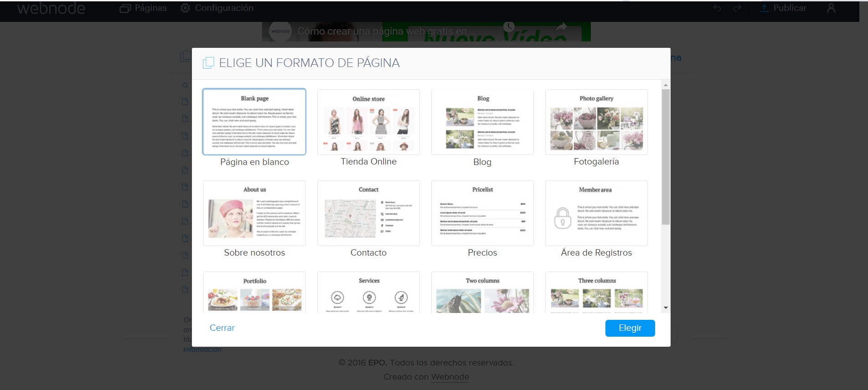Pick the Blog page template
Viewport: 868px width, 390px height.
(x=482, y=122)
